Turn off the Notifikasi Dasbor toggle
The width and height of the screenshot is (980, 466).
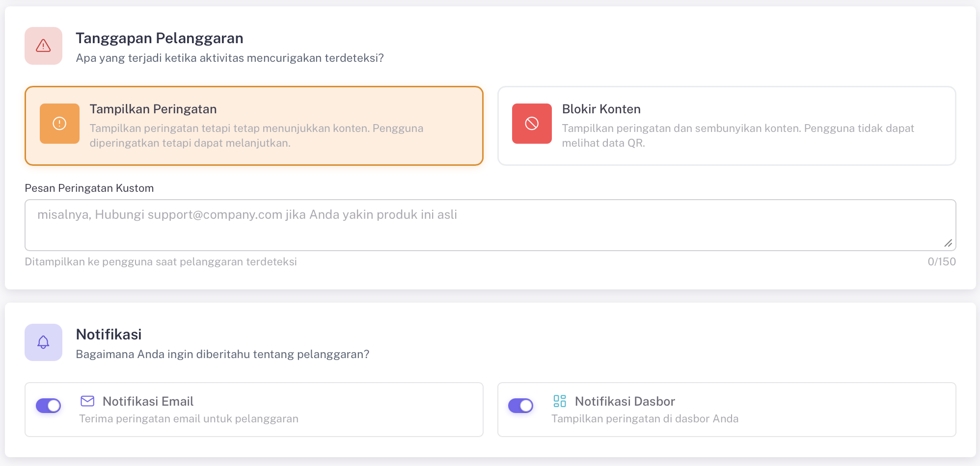pos(520,406)
